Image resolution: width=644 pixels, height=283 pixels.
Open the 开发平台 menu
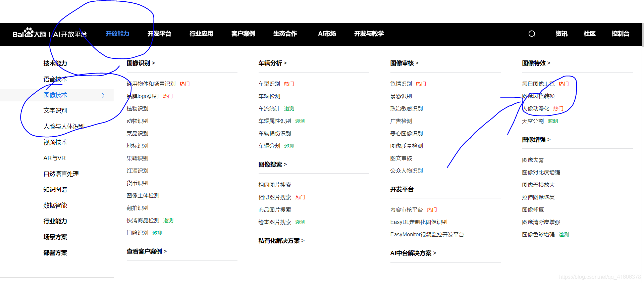pyautogui.click(x=159, y=34)
